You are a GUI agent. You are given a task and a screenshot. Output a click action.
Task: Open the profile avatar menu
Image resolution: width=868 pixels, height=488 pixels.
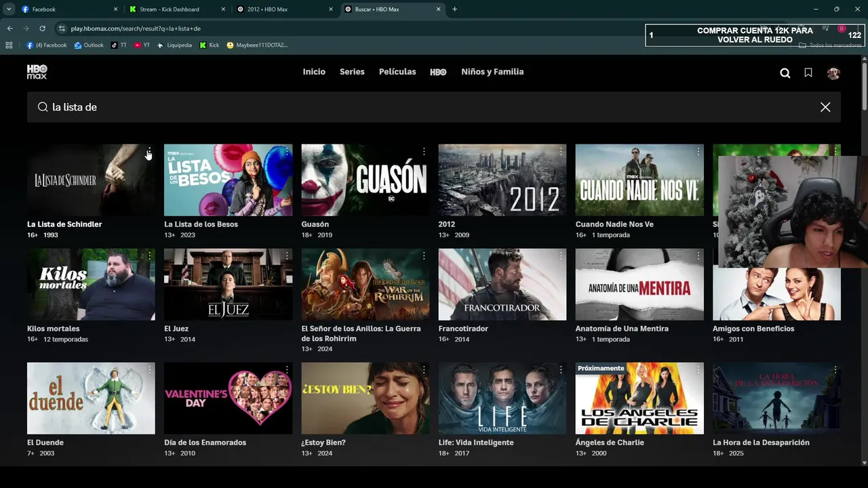tap(833, 73)
